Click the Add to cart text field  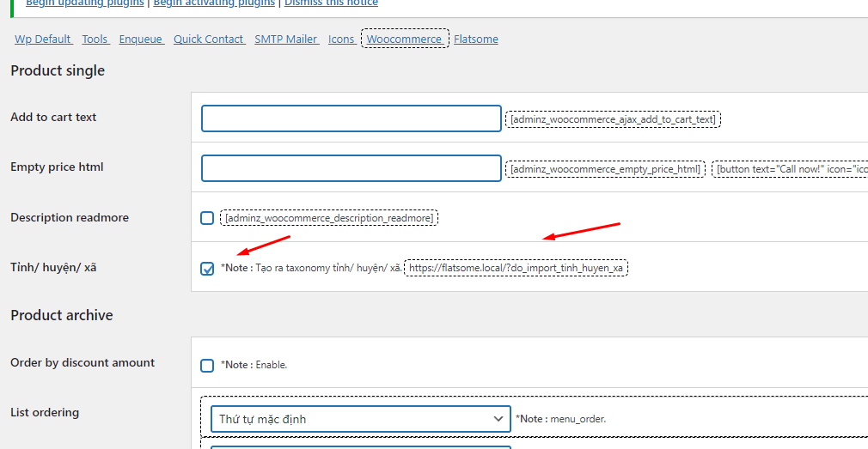[x=351, y=118]
